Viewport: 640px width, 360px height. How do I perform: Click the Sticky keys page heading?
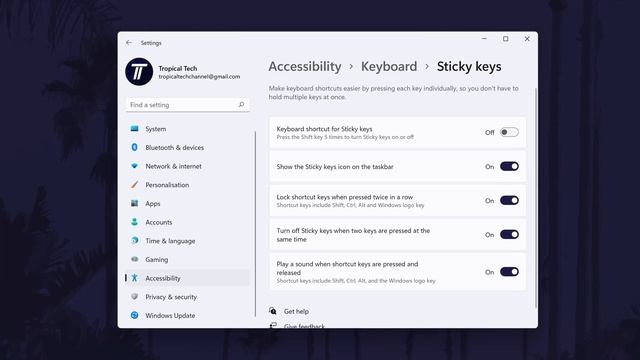point(469,67)
